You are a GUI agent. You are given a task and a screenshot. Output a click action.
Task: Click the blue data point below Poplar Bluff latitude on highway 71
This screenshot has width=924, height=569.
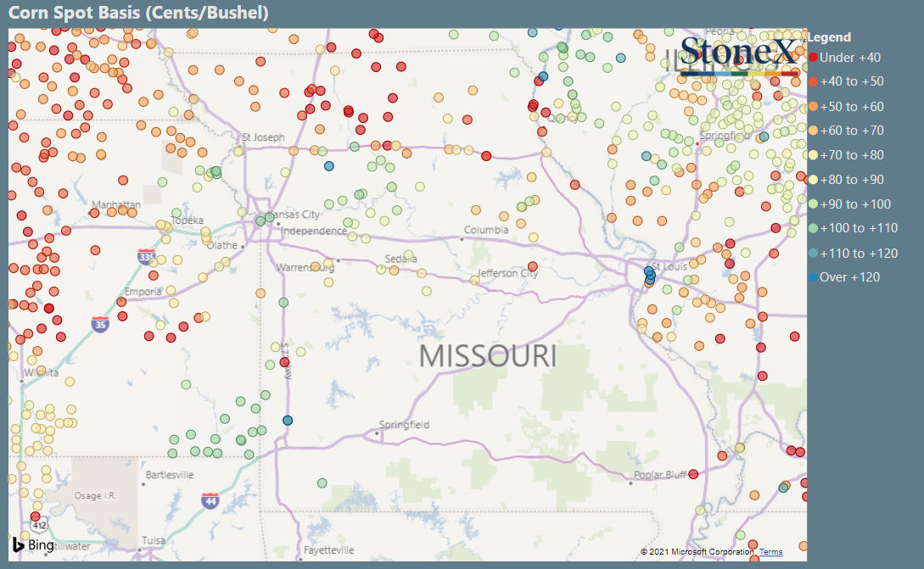288,421
